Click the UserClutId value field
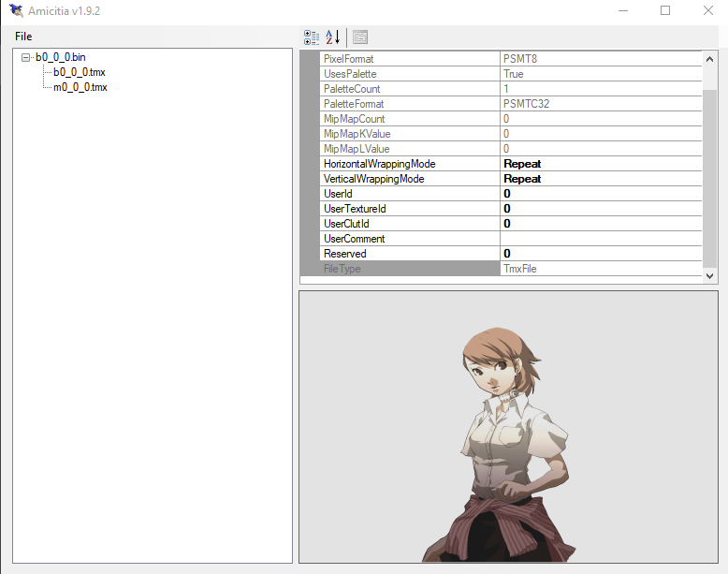728x574 pixels. [x=601, y=224]
